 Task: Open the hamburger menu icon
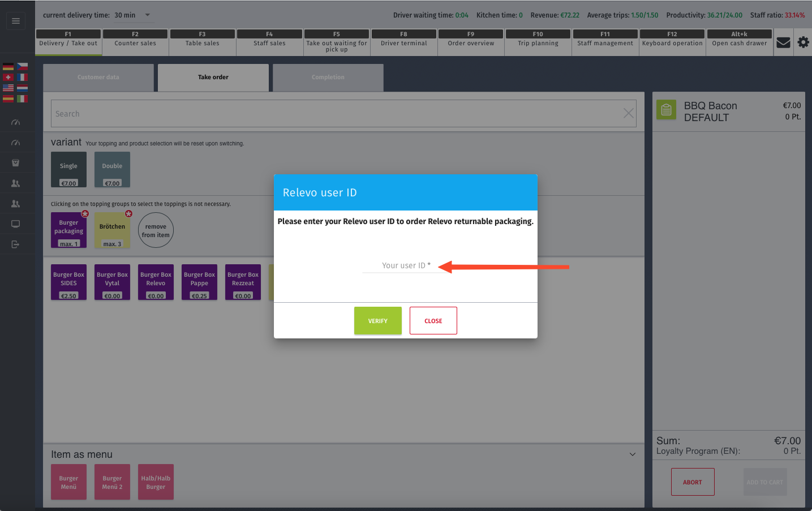click(16, 21)
